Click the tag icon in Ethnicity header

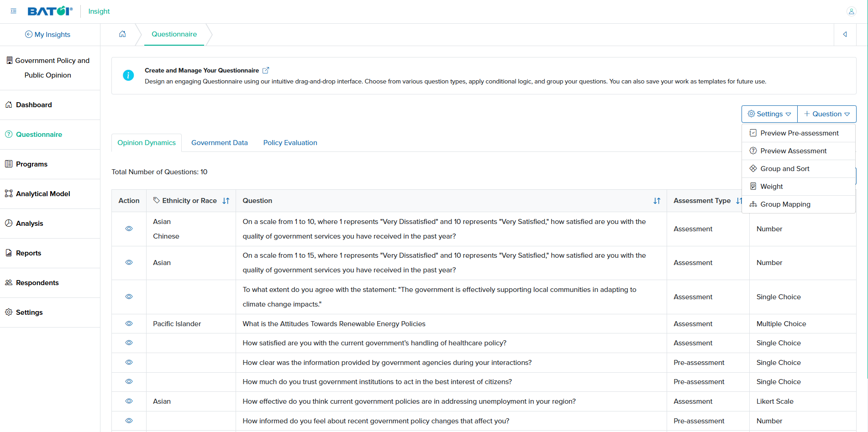point(157,200)
